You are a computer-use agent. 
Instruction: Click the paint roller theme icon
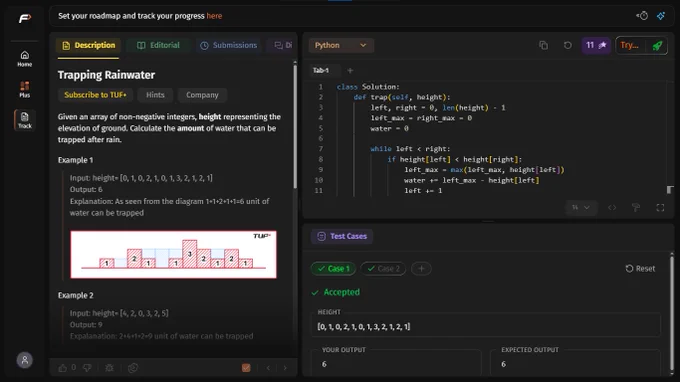point(636,208)
